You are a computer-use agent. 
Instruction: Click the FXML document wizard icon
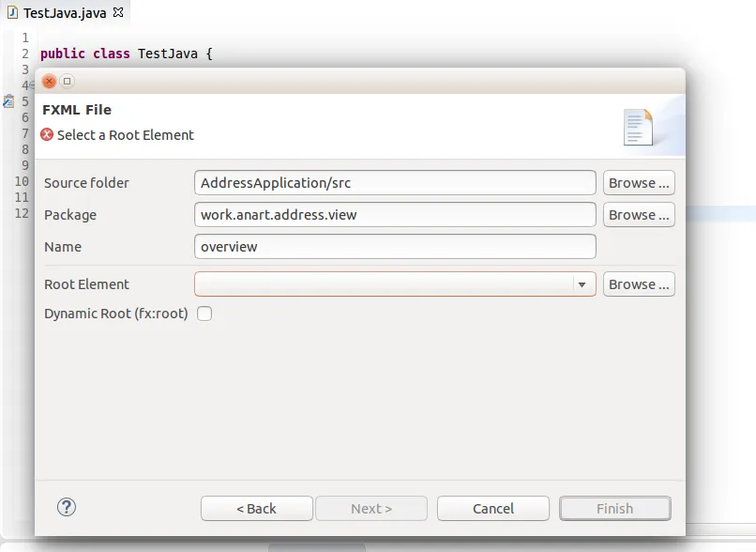(x=638, y=128)
